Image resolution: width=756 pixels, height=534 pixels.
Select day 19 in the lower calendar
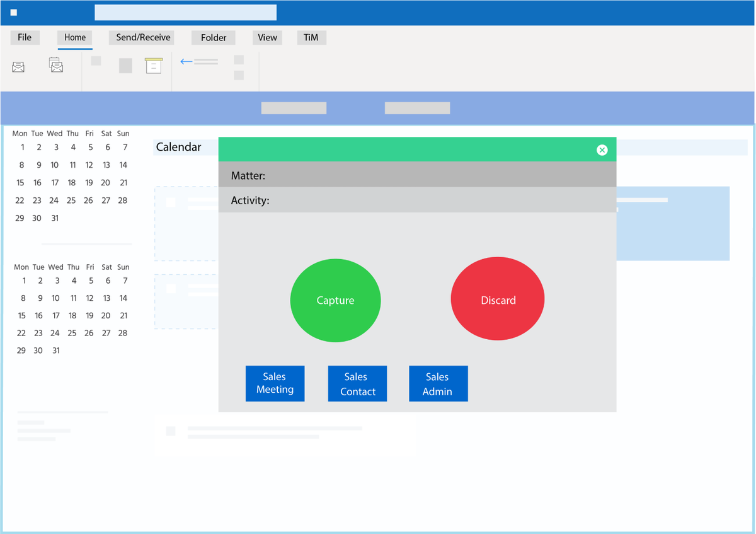[x=89, y=315]
